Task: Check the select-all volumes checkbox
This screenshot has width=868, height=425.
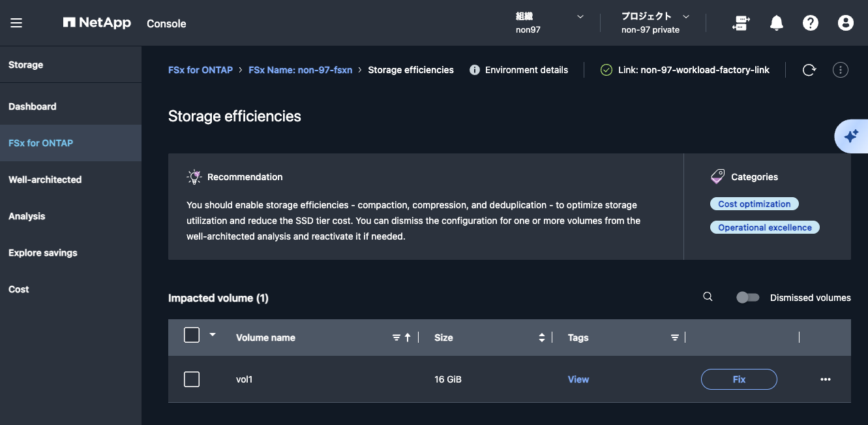Action: click(x=192, y=335)
